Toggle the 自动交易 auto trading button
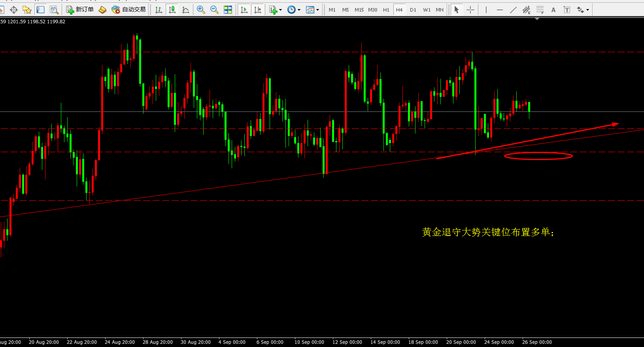 (x=128, y=9)
